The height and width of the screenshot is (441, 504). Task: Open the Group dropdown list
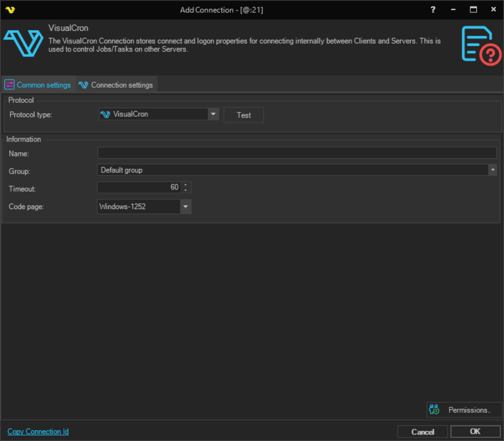pos(492,170)
